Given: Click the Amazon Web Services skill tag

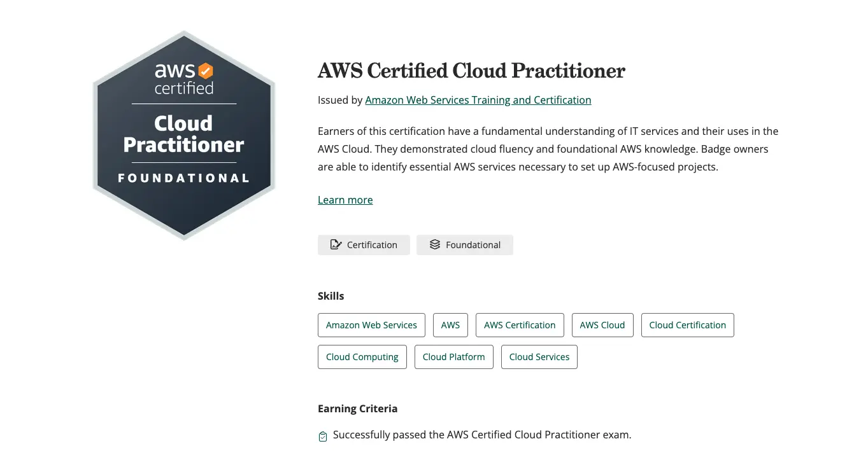Looking at the screenshot, I should [371, 325].
